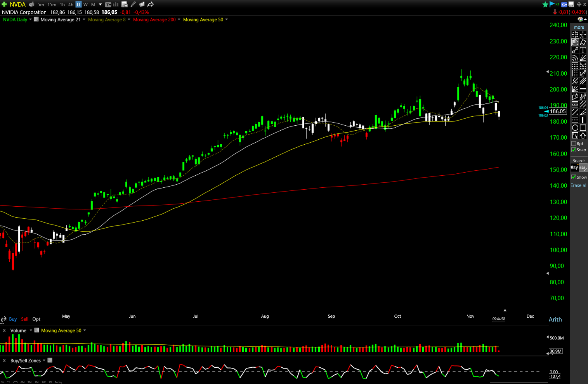
Task: Open the piggy bank icon beside NVDA
Action: point(32,4)
